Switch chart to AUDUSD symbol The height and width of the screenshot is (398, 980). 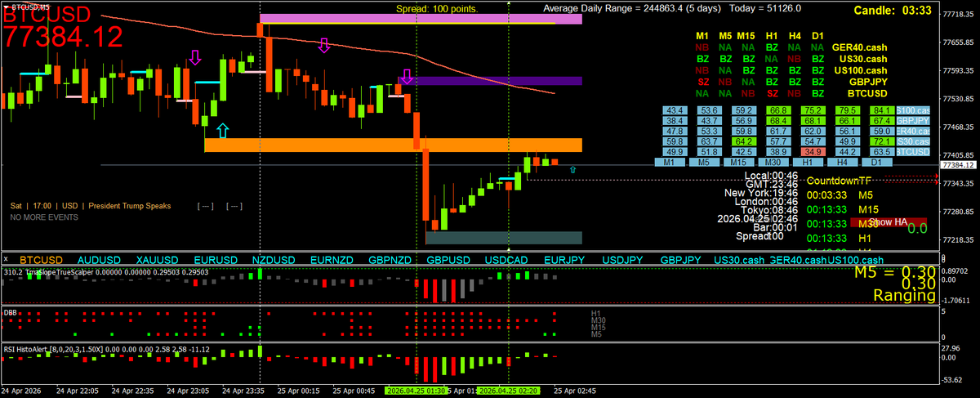[98, 259]
